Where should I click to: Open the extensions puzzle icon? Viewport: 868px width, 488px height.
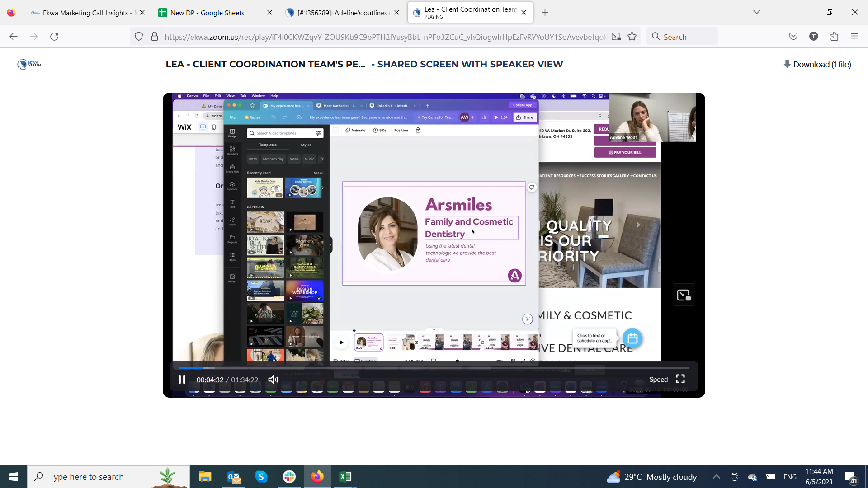[x=834, y=37]
